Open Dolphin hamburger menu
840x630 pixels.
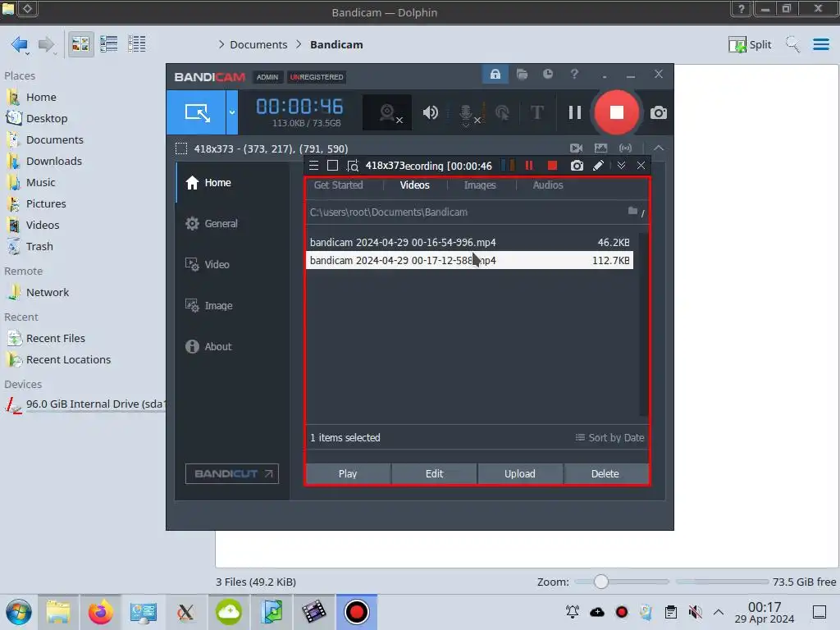821,44
